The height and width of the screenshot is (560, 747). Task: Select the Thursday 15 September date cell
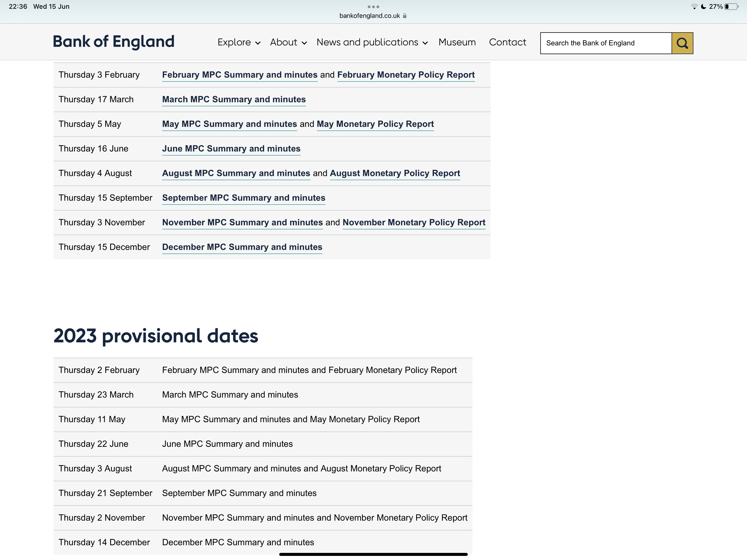pyautogui.click(x=105, y=198)
